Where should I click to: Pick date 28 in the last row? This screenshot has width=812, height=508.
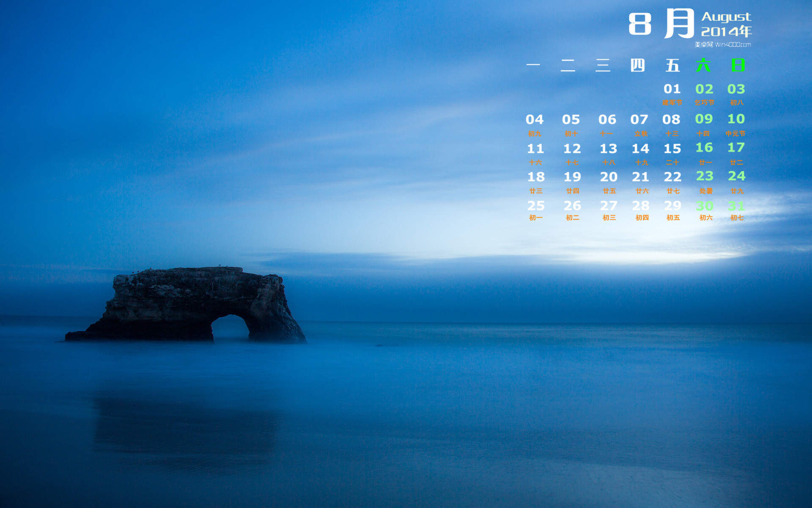point(641,206)
